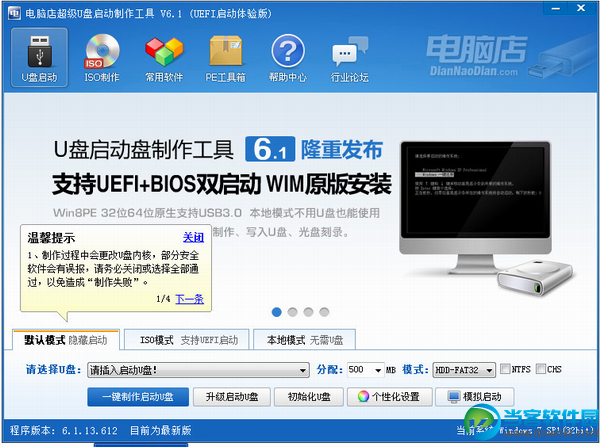Open 帮助中心 question mark icon
The width and height of the screenshot is (600, 447).
coord(288,57)
